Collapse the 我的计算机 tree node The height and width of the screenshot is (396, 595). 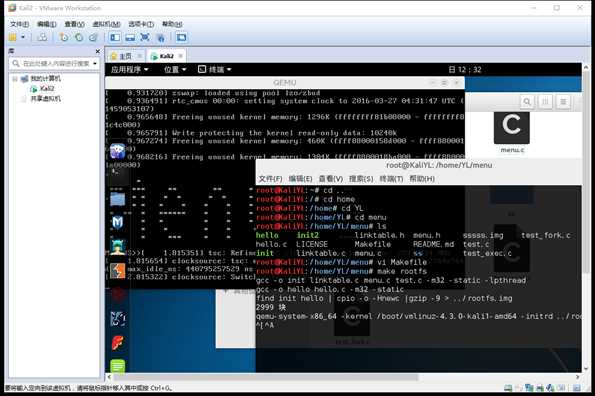click(x=15, y=79)
